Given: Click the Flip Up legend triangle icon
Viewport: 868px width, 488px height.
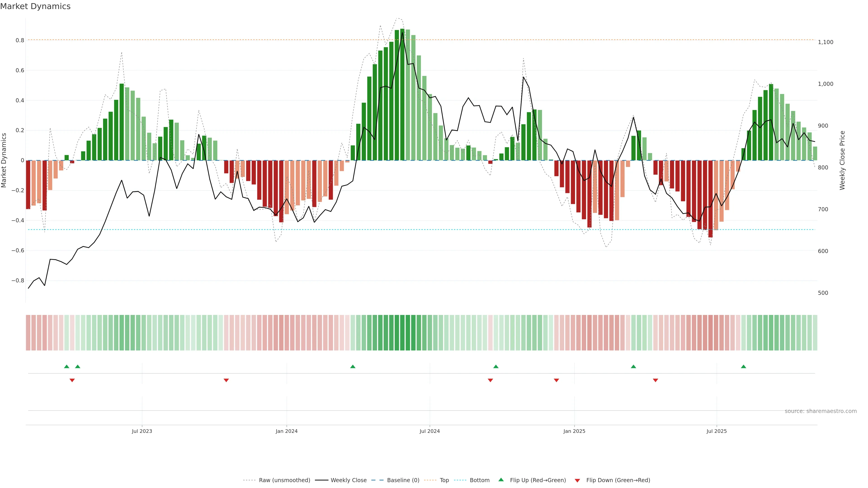Looking at the screenshot, I should (x=501, y=480).
